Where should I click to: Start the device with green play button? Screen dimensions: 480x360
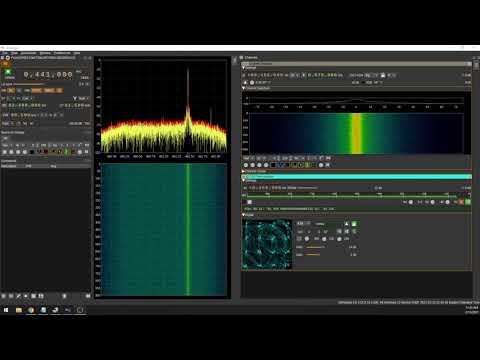point(8,72)
